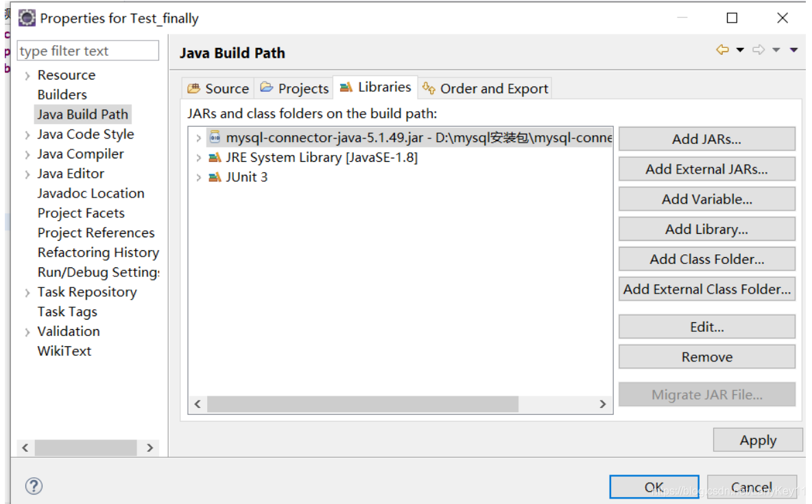Open the forward history dropdown arrow
Screen dimensions: 812x504
pyautogui.click(x=776, y=50)
